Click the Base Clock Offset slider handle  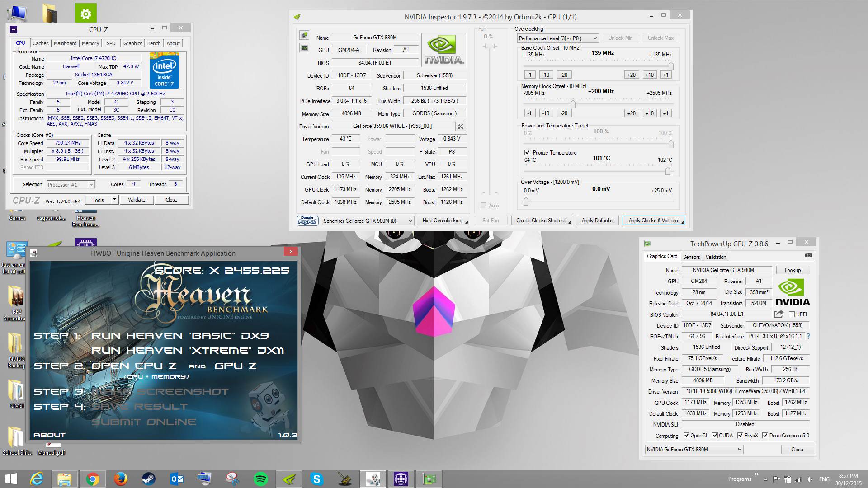pyautogui.click(x=671, y=66)
